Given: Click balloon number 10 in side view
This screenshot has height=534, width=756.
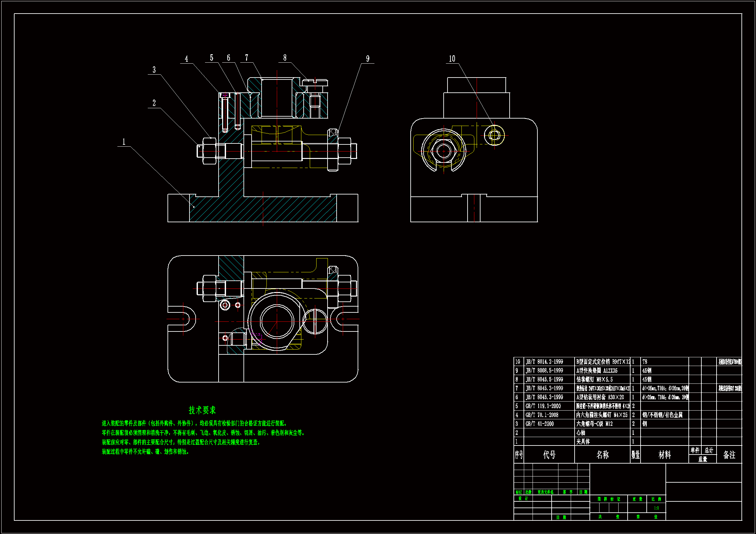Looking at the screenshot, I should (452, 59).
